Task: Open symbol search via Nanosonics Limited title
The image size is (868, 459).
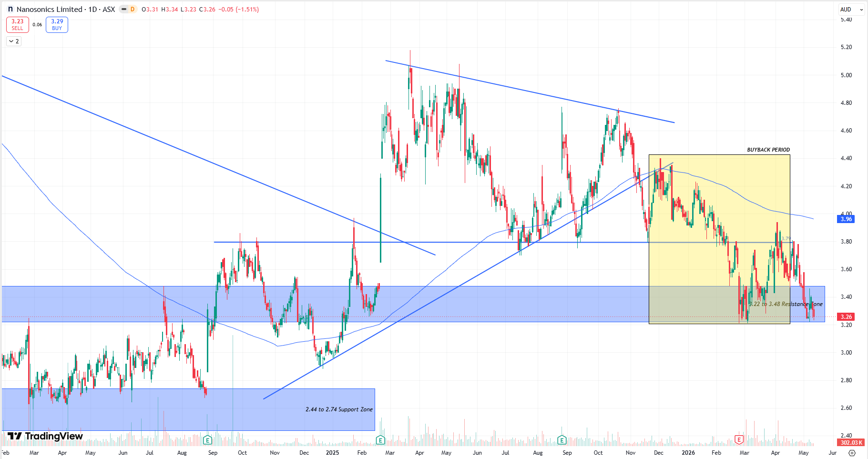Action: 49,9
